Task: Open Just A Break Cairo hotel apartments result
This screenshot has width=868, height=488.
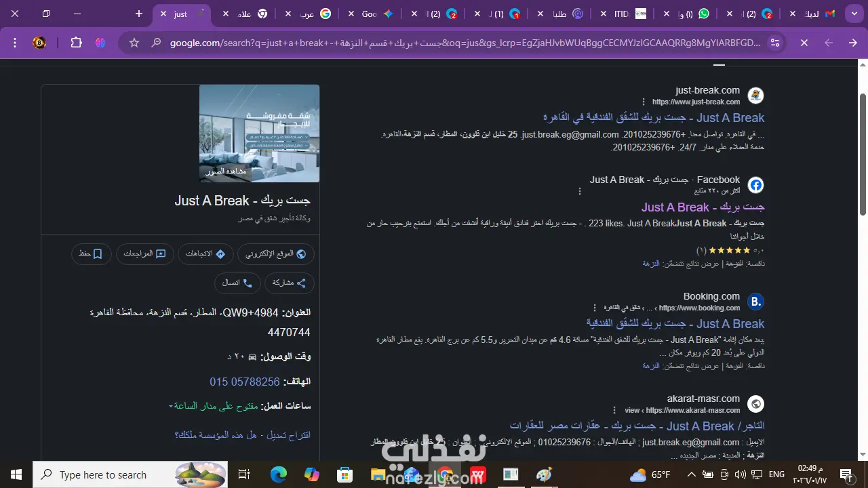Action: click(654, 118)
